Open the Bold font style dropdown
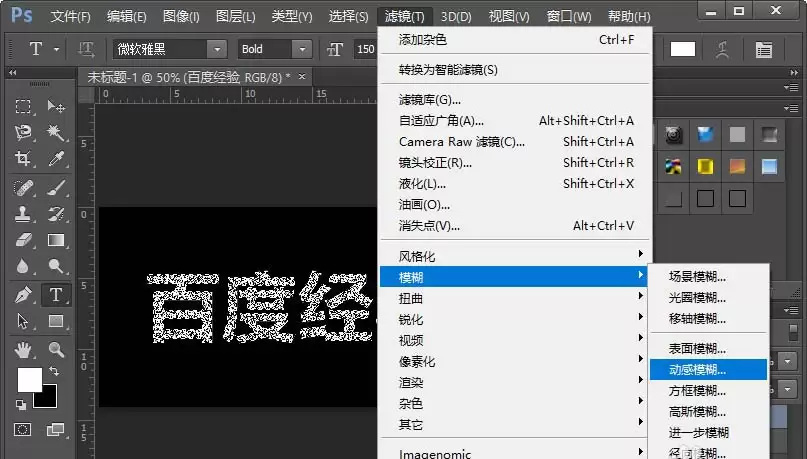The image size is (807, 459). point(302,49)
